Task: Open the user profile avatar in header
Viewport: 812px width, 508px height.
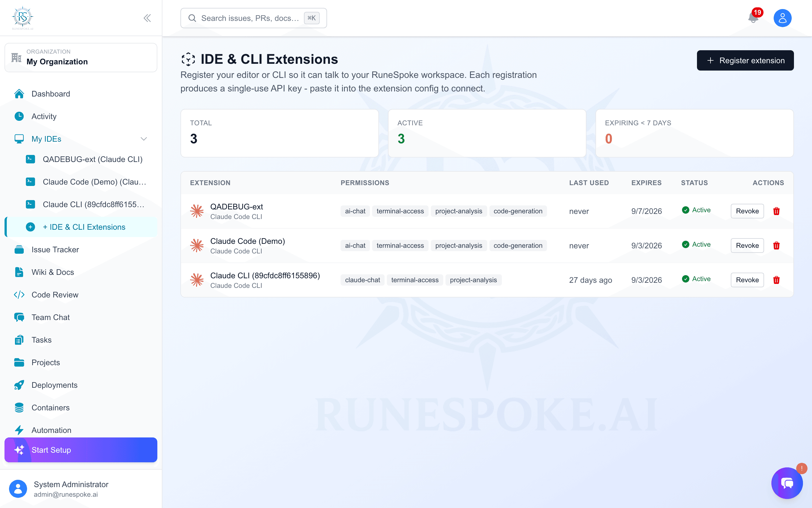Action: click(x=782, y=18)
